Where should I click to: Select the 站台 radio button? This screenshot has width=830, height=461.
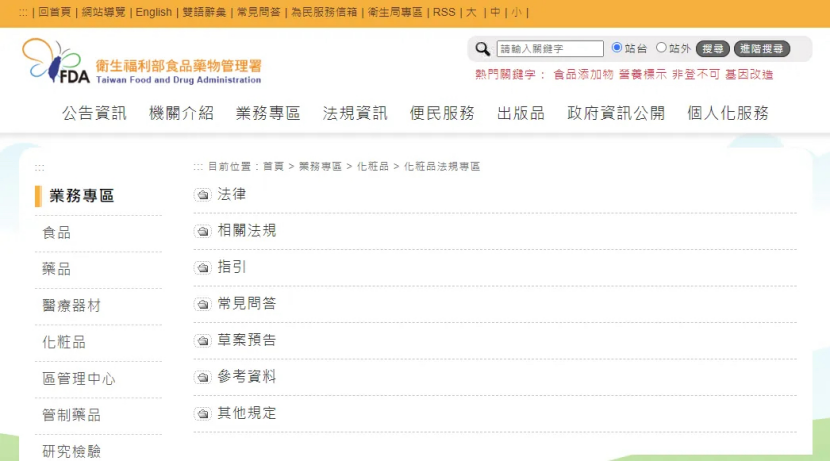(x=616, y=48)
